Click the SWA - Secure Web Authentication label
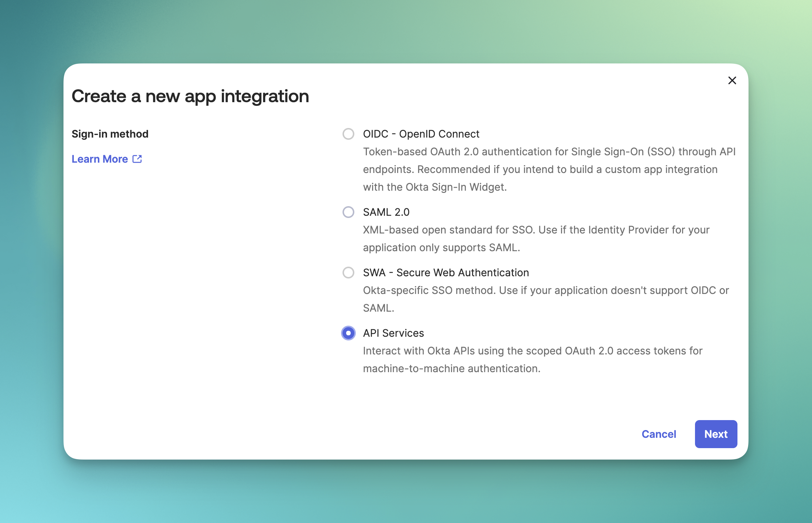 tap(445, 273)
